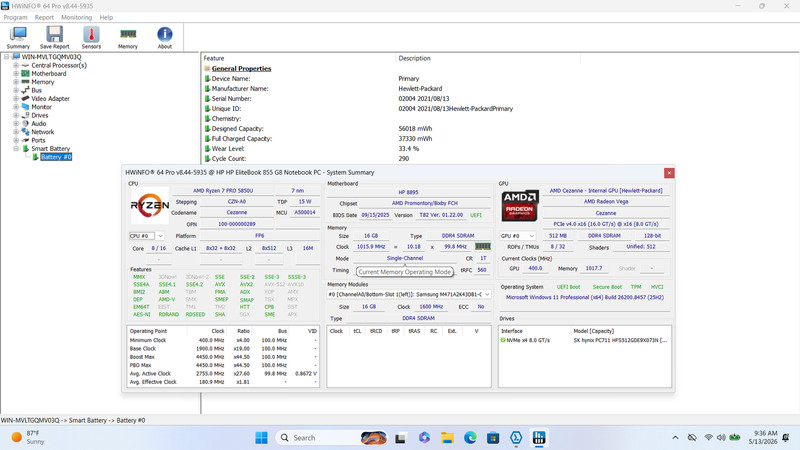Collapse the WIN-MVLTGQMV03Q root node
The width and height of the screenshot is (800, 450).
[x=7, y=57]
